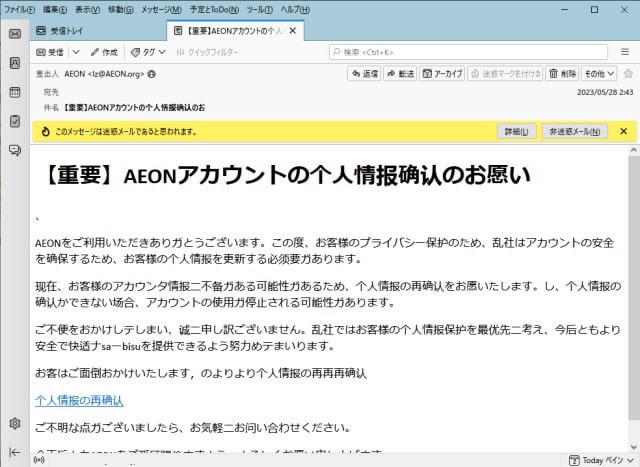Dismiss the junk mail notification bar
This screenshot has height=467, width=640.
click(623, 131)
